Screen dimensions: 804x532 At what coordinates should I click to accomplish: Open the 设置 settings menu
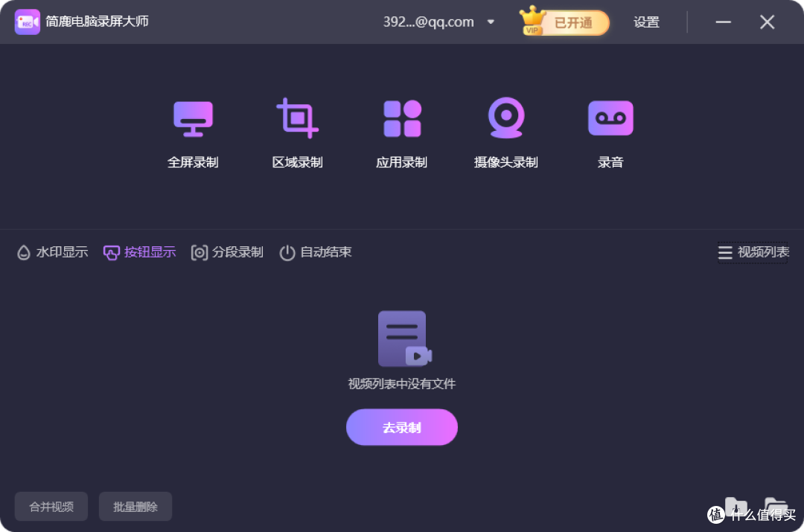coord(646,22)
